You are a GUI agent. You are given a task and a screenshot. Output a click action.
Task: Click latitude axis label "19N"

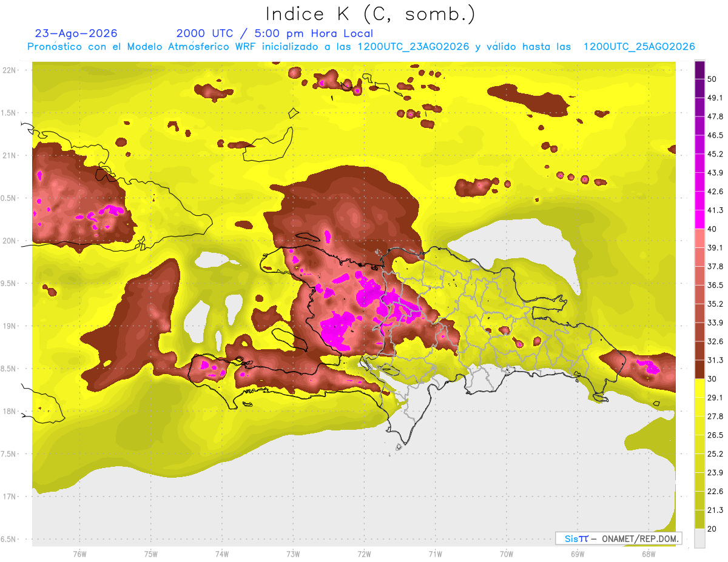pyautogui.click(x=10, y=326)
